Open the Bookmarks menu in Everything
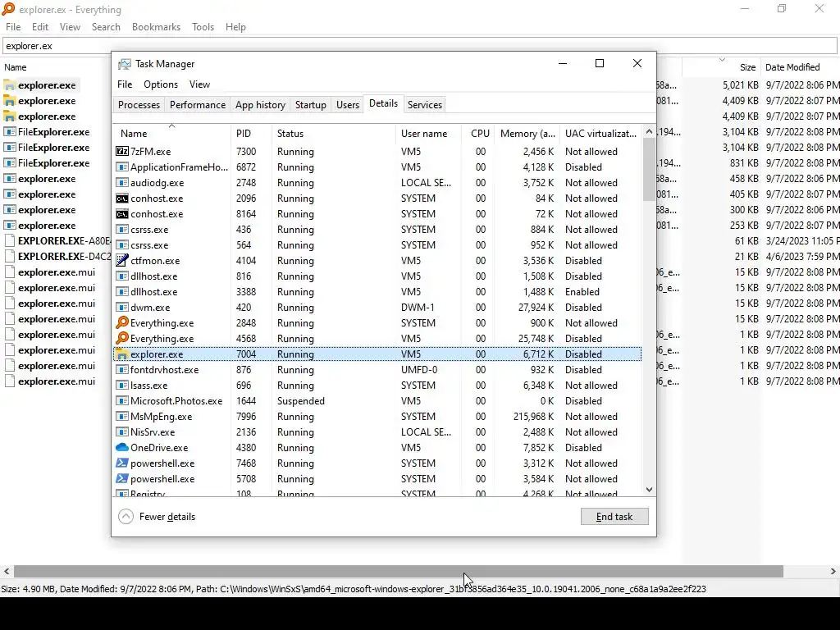840x630 pixels. pyautogui.click(x=156, y=27)
